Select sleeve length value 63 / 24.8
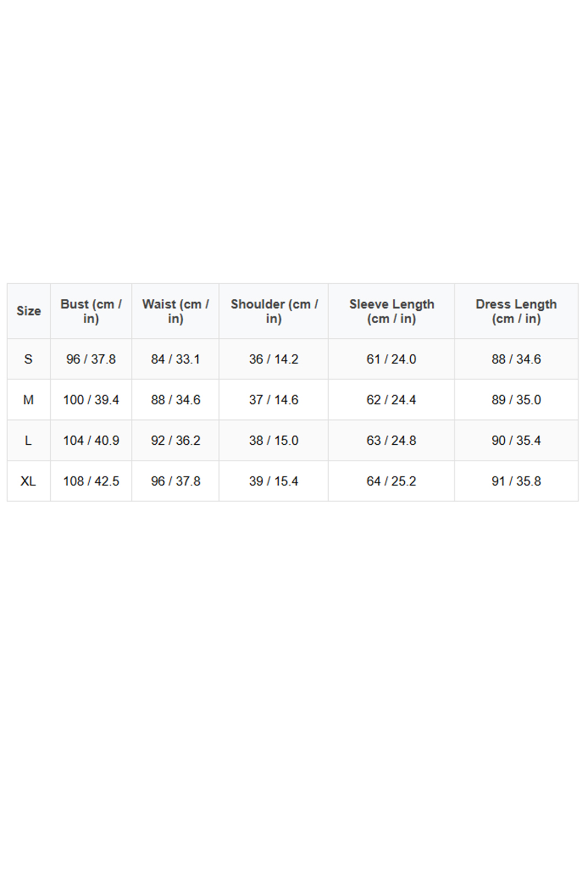Screen dimensions: 588x882 click(391, 440)
